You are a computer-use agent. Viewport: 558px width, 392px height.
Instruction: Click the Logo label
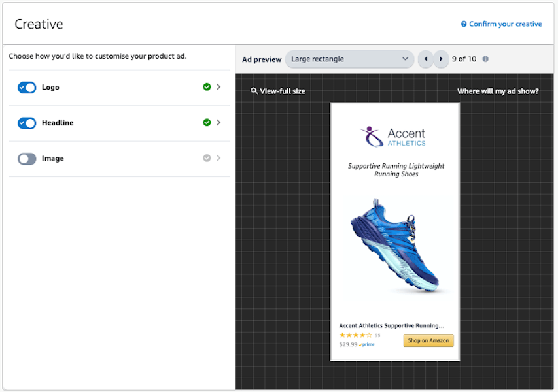point(50,88)
